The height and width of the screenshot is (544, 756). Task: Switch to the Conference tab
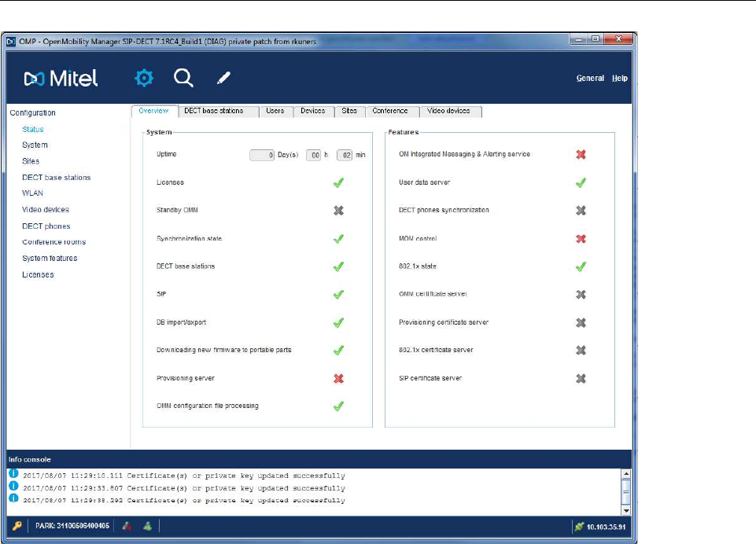[393, 111]
